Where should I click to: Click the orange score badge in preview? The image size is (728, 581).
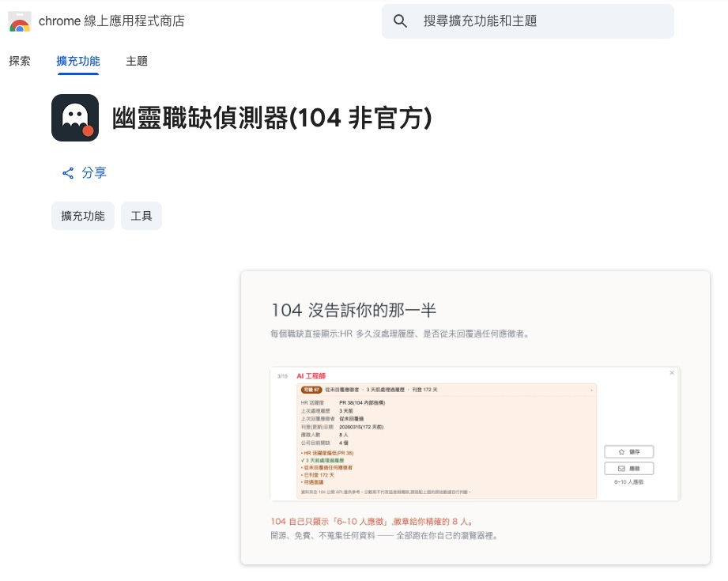coord(311,390)
